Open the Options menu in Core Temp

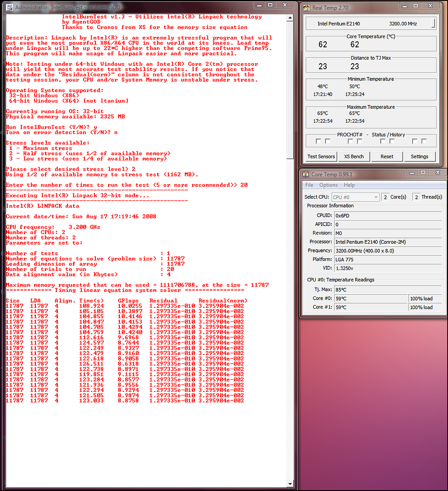pos(328,185)
